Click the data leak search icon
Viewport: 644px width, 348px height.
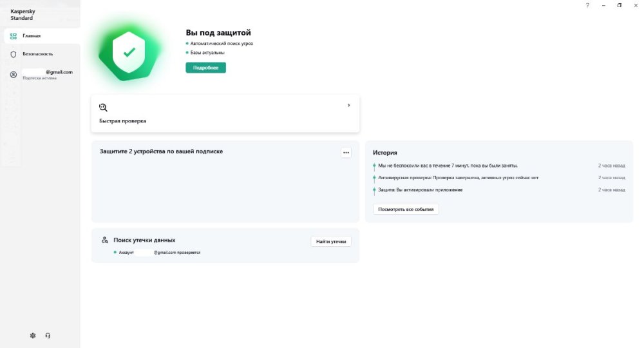104,240
